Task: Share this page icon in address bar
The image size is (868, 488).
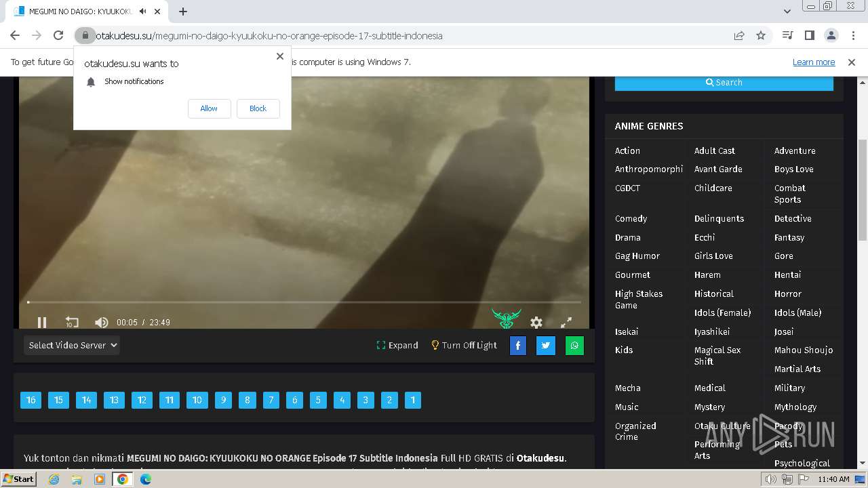Action: tap(739, 35)
